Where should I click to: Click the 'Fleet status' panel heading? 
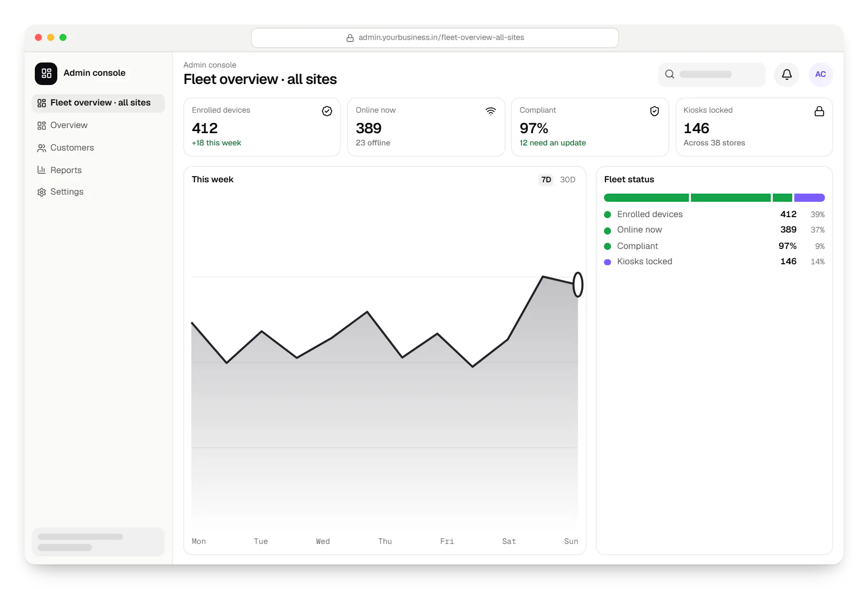click(x=629, y=180)
